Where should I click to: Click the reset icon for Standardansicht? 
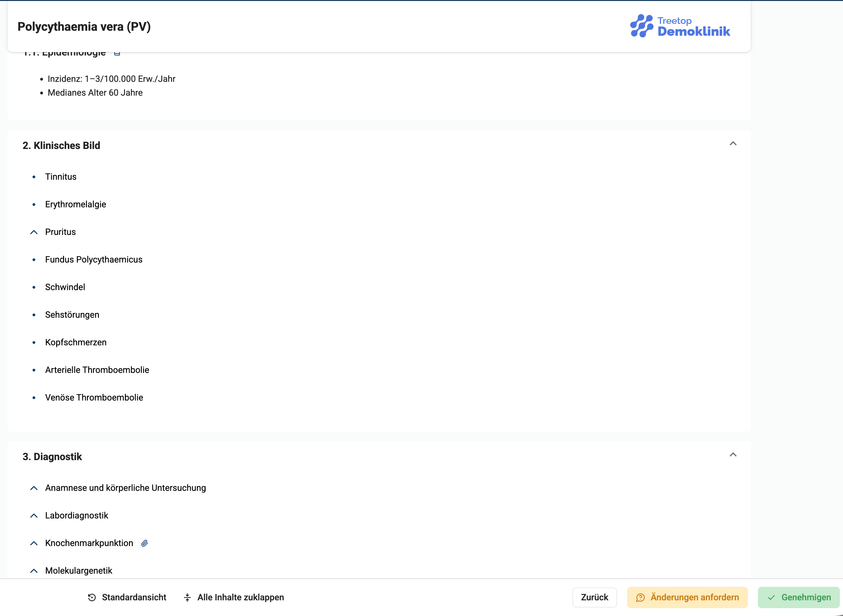tap(92, 597)
